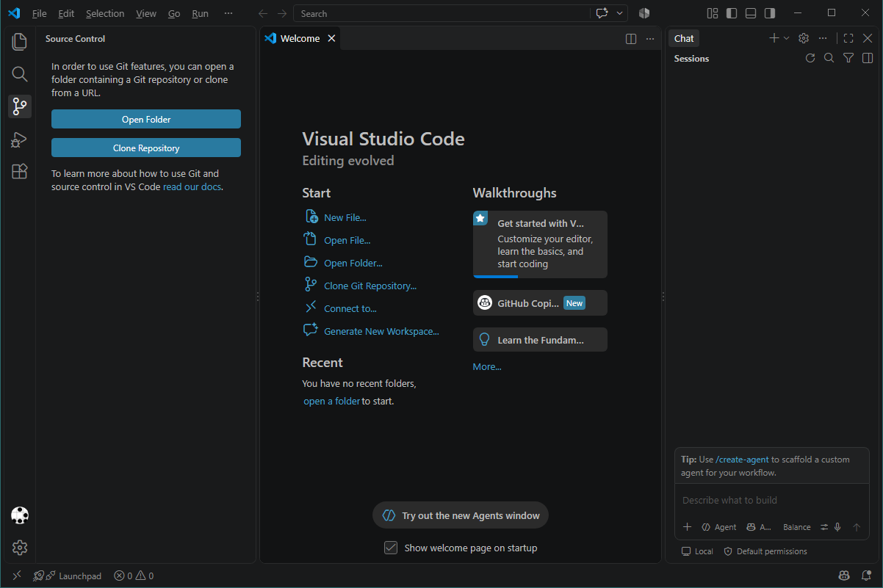Click the Launchpad status bar item
Image resolution: width=883 pixels, height=588 pixels.
pos(68,576)
